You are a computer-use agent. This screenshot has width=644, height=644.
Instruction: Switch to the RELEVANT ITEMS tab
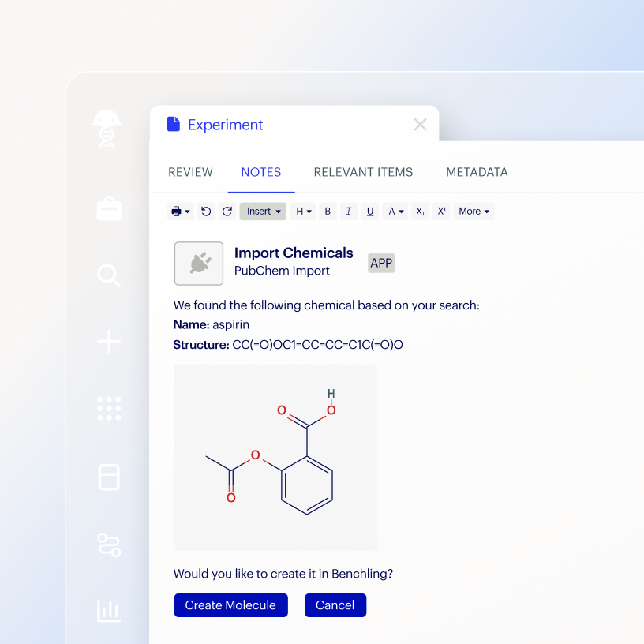[x=364, y=172]
